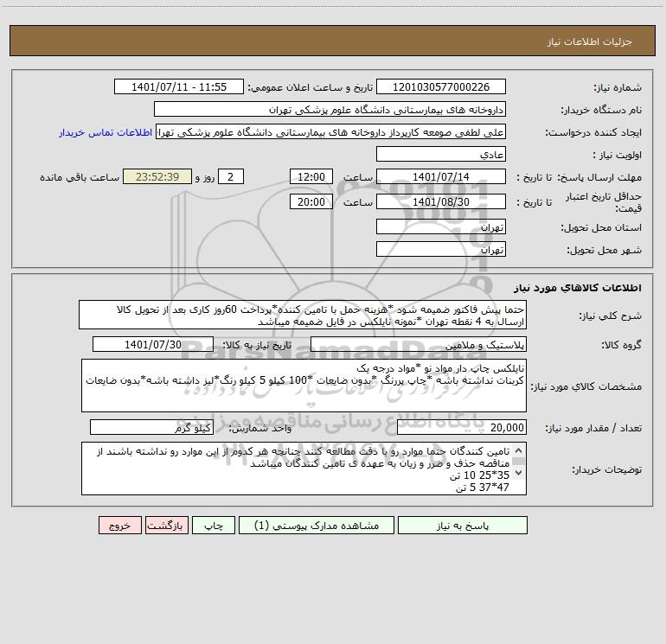
Task: Click the goods specifications text area
Action: [x=304, y=386]
